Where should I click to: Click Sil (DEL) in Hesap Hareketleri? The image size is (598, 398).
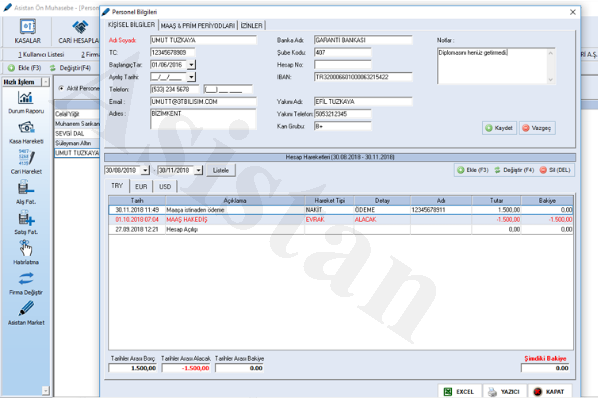pos(555,170)
